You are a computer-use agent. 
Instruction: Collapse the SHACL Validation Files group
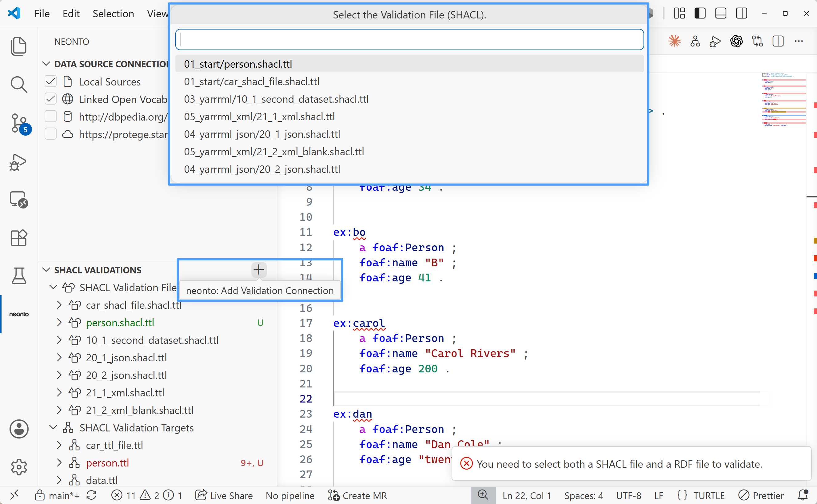[53, 287]
